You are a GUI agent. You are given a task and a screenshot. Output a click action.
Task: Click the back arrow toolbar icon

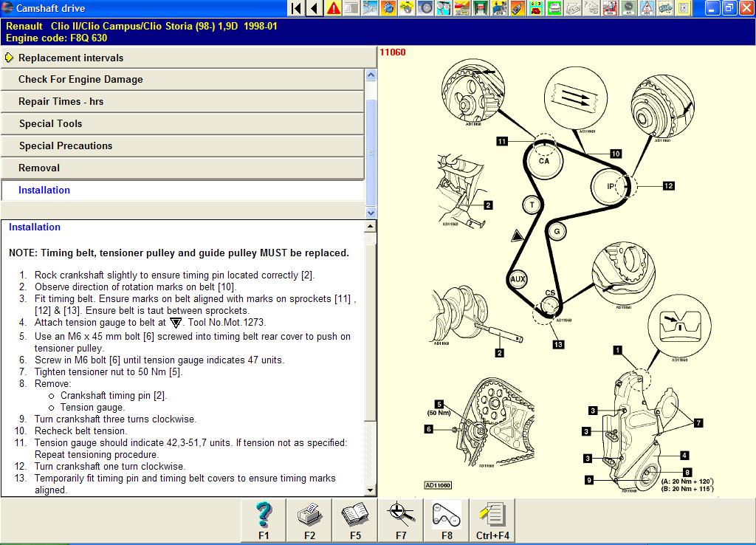click(315, 8)
